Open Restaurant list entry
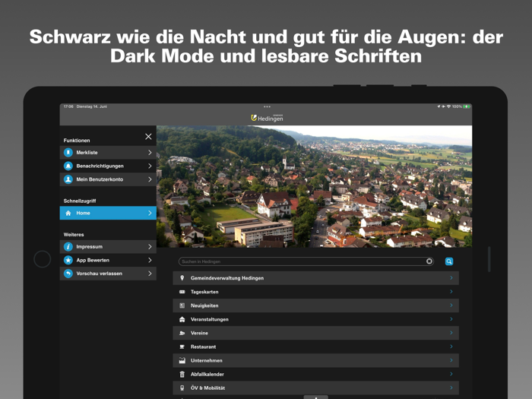532x399 pixels. coord(316,347)
